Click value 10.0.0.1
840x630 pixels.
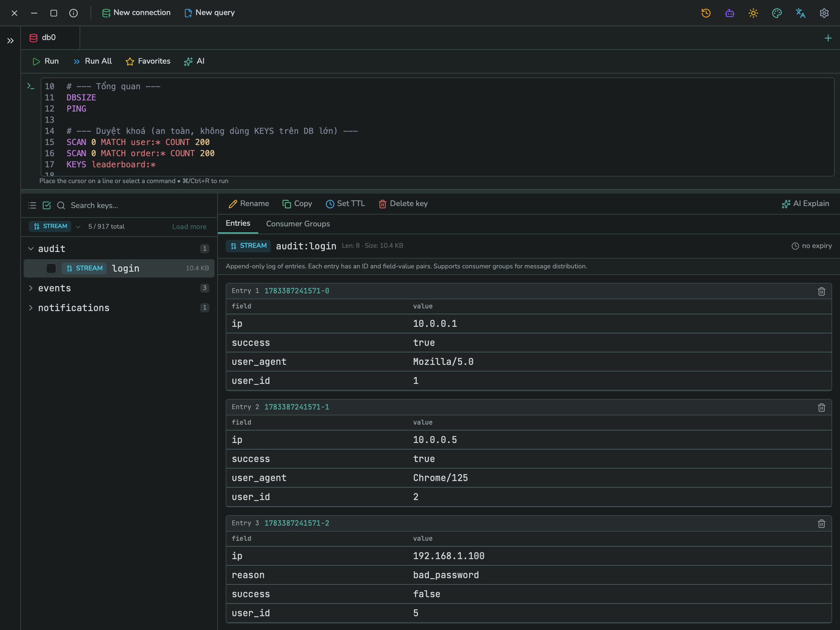pos(435,324)
